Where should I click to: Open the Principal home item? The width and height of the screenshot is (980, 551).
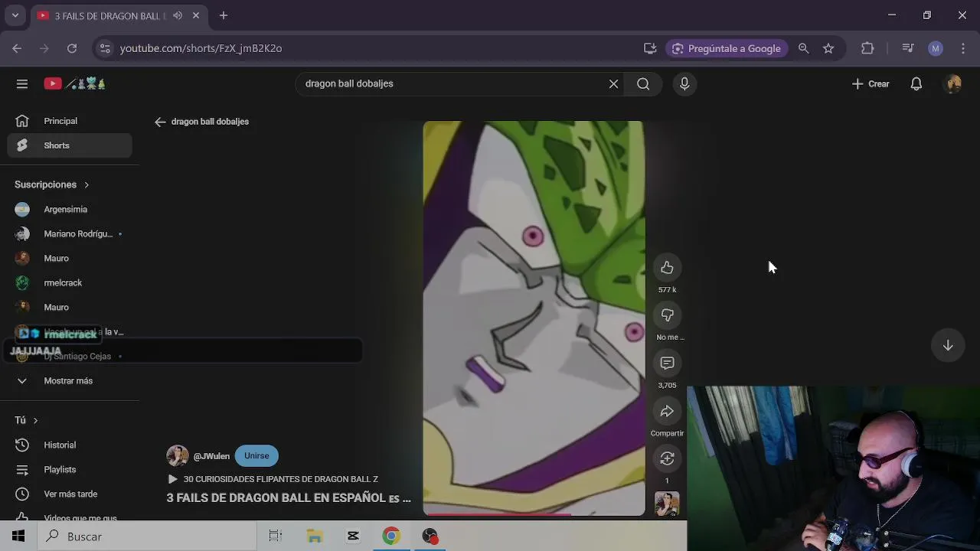pyautogui.click(x=70, y=121)
